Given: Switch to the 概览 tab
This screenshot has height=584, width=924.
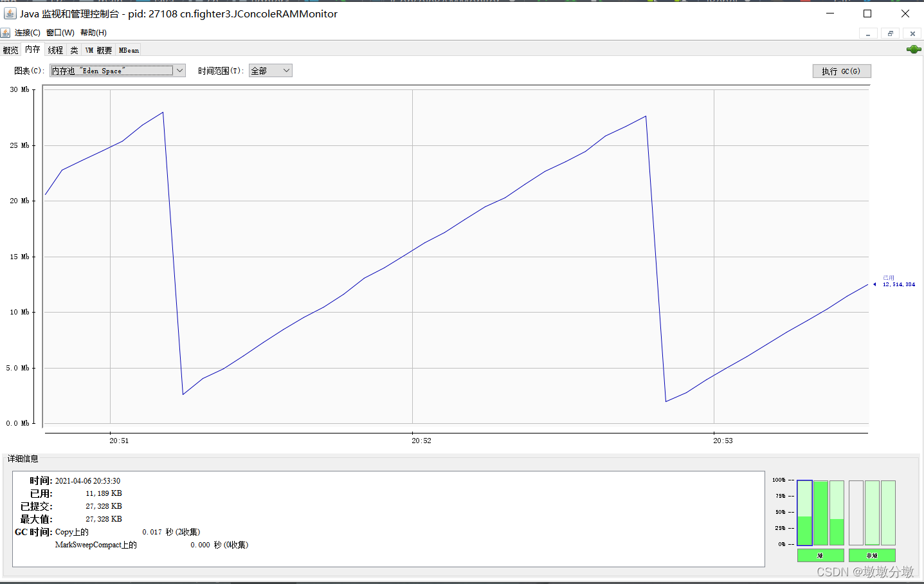Looking at the screenshot, I should coord(11,50).
